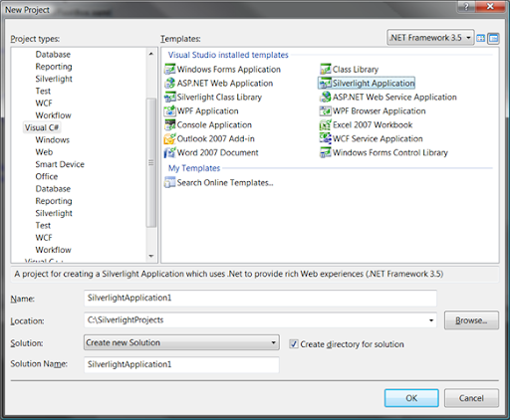This screenshot has width=510, height=420.
Task: Choose the ASP.NET Web Service Application icon
Action: pyautogui.click(x=326, y=97)
